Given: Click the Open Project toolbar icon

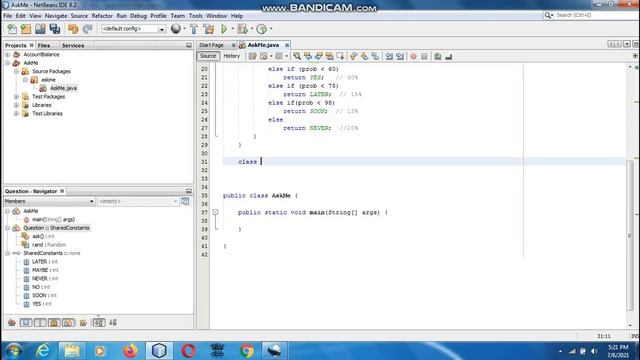Looking at the screenshot, I should pyautogui.click(x=40, y=29).
